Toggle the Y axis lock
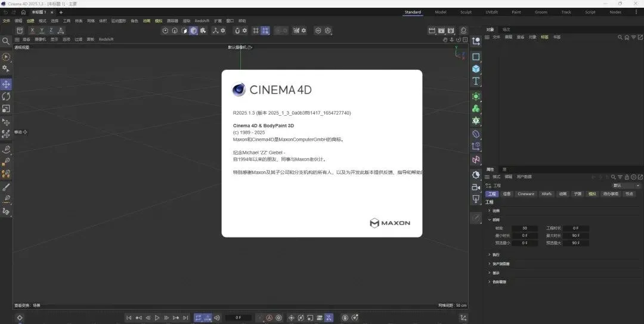This screenshot has width=644, height=324. (42, 30)
